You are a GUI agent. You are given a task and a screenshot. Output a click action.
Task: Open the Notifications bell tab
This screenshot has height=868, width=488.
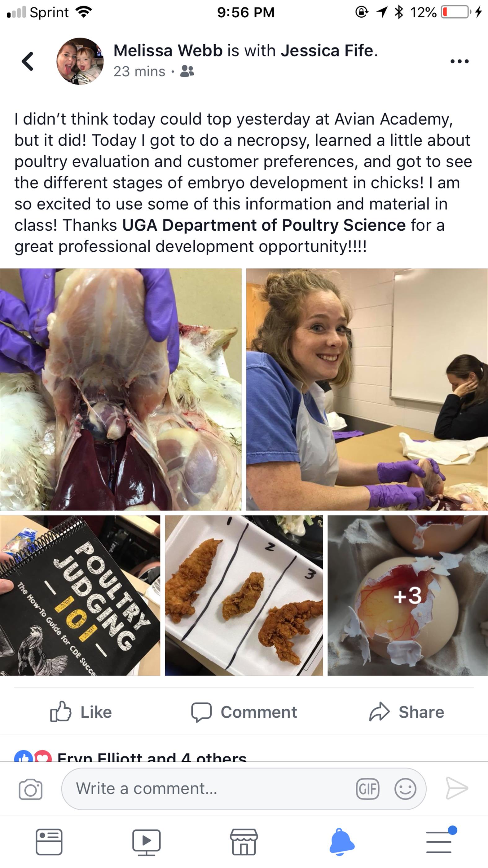coord(341,842)
